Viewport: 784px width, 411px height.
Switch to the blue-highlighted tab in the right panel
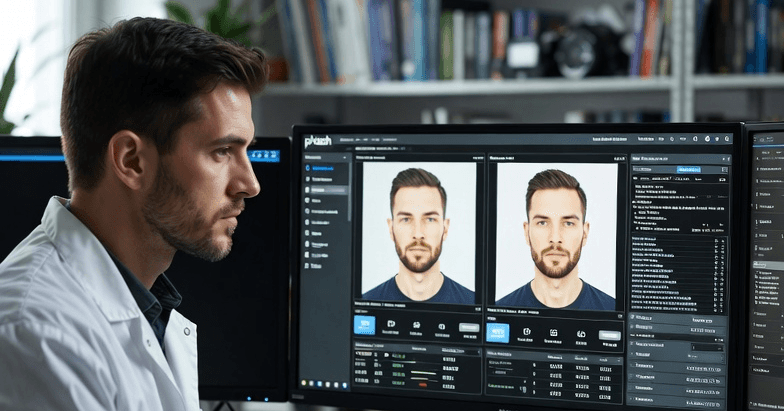coord(688,170)
